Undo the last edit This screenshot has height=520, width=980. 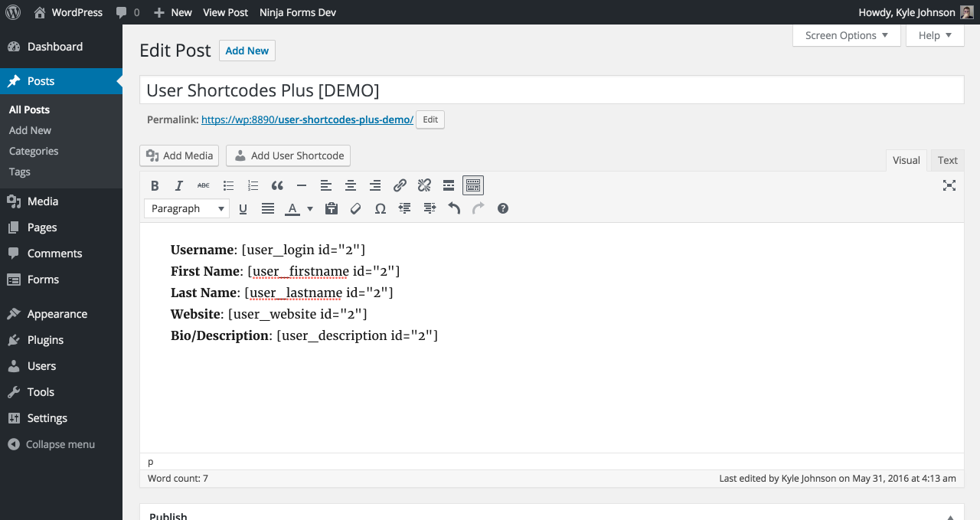tap(454, 208)
